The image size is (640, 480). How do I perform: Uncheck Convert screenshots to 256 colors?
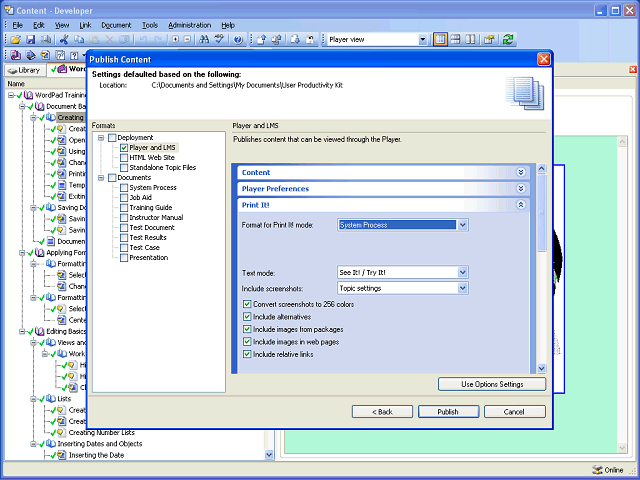[247, 304]
